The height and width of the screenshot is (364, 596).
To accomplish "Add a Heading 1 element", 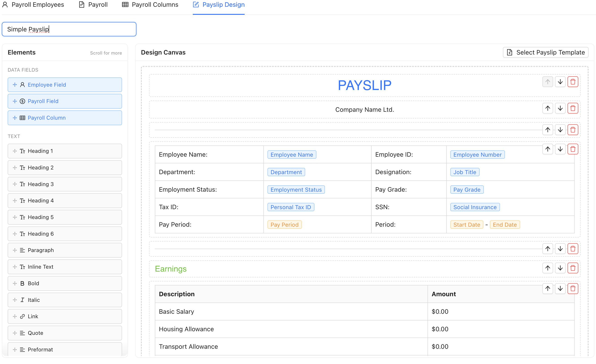I will [x=65, y=151].
